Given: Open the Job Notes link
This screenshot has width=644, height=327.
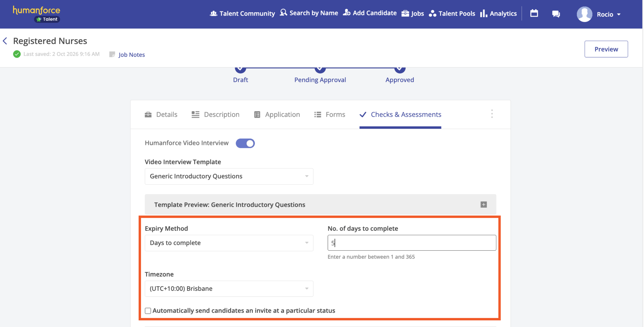Looking at the screenshot, I should point(132,55).
